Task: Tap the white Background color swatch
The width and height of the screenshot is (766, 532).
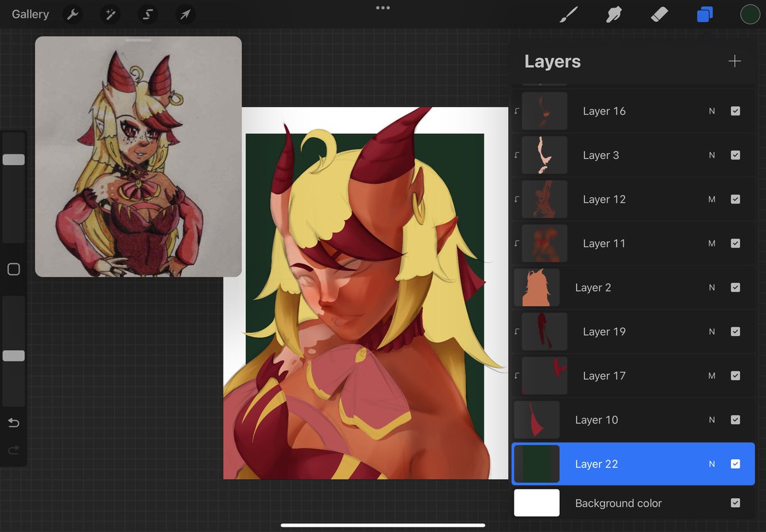Action: (x=537, y=503)
